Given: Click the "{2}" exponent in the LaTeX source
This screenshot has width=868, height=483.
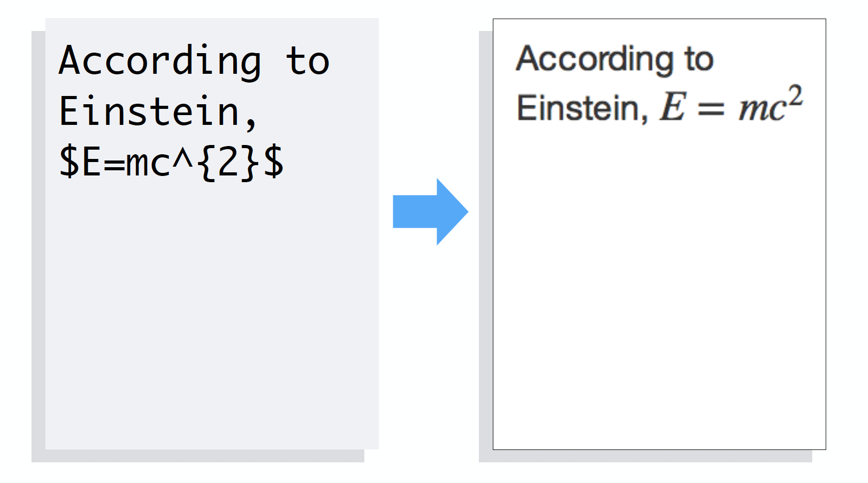Looking at the screenshot, I should [x=228, y=162].
